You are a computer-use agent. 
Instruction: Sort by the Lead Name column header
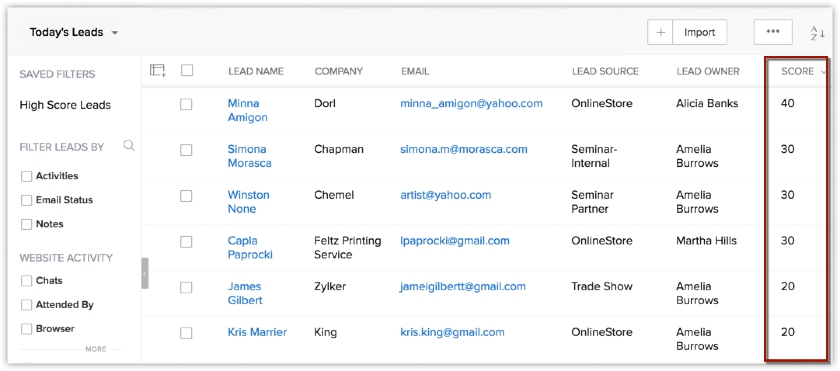256,71
